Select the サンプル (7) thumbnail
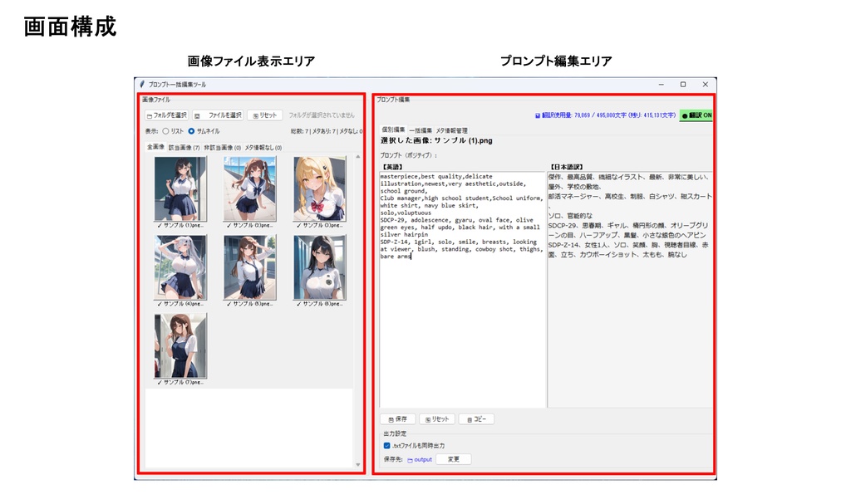Image resolution: width=851 pixels, height=504 pixels. [180, 346]
